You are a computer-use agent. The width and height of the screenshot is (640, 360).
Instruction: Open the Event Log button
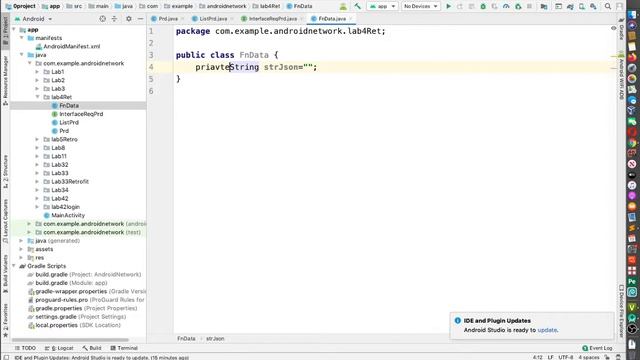[x=597, y=348]
